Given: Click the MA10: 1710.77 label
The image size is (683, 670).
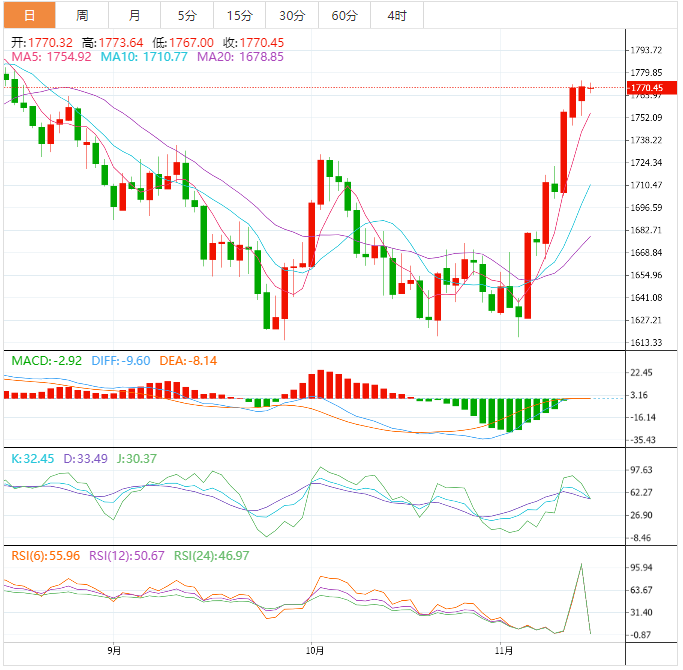Looking at the screenshot, I should pyautogui.click(x=144, y=57).
